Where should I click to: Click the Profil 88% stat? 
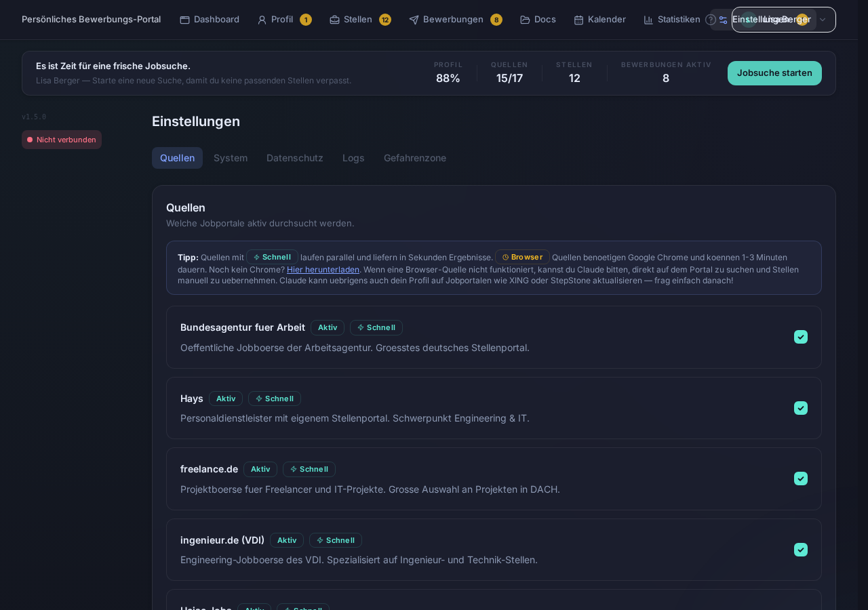pyautogui.click(x=448, y=73)
